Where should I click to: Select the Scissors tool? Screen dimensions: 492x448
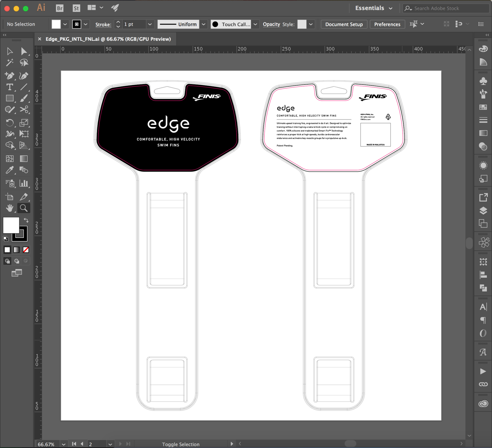(24, 109)
